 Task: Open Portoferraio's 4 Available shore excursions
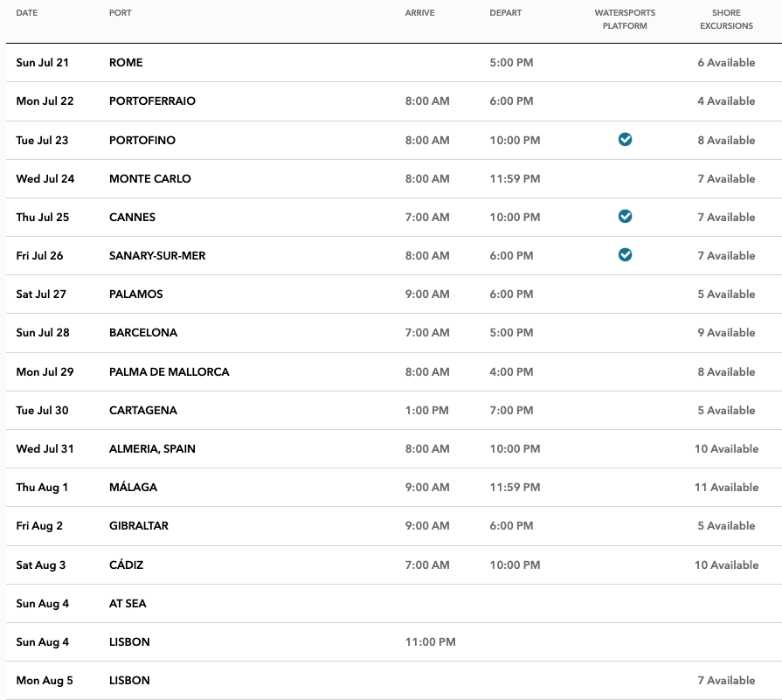726,101
